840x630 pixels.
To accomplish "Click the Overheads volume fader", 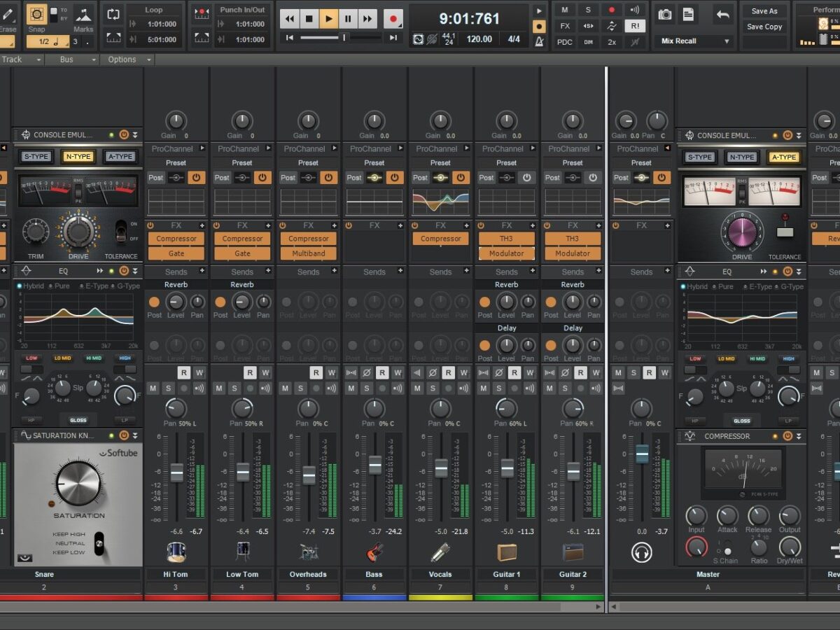I will pyautogui.click(x=309, y=475).
